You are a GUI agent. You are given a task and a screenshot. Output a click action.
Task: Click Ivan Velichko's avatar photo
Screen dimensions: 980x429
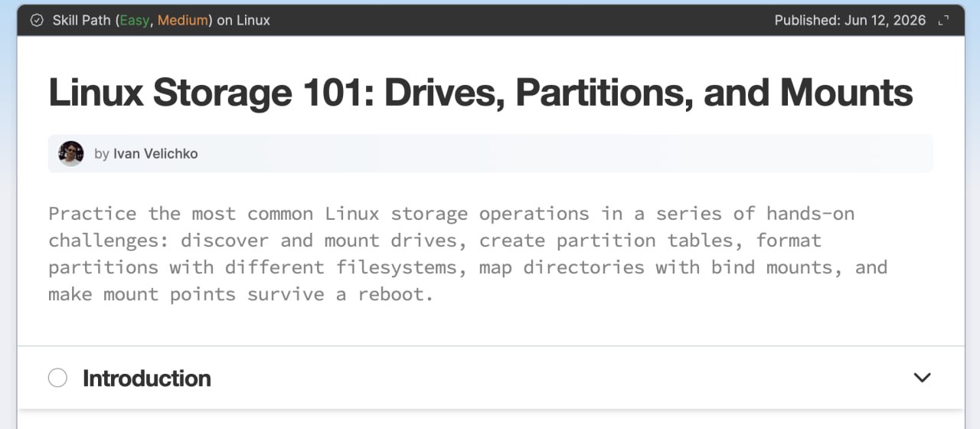click(71, 153)
